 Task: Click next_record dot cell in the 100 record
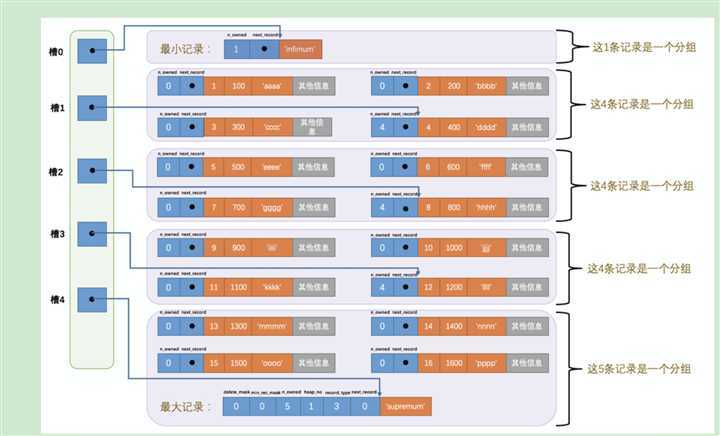tap(191, 86)
